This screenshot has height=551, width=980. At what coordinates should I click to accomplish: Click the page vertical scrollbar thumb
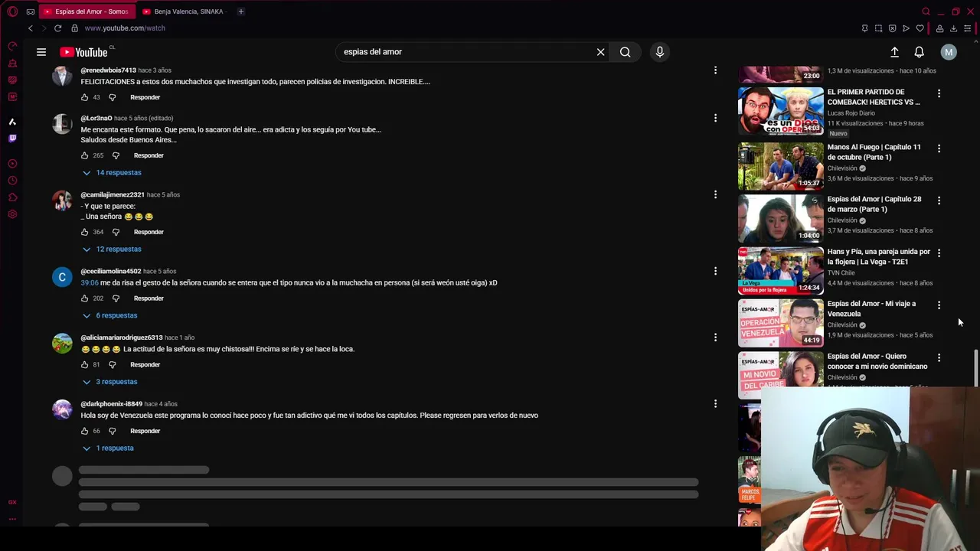pos(975,368)
